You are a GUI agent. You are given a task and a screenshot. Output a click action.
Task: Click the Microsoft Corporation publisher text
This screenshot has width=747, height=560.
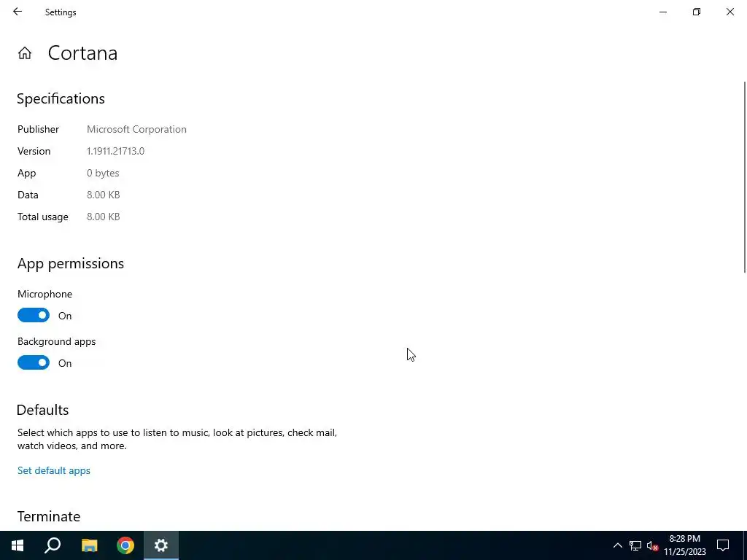tap(136, 129)
